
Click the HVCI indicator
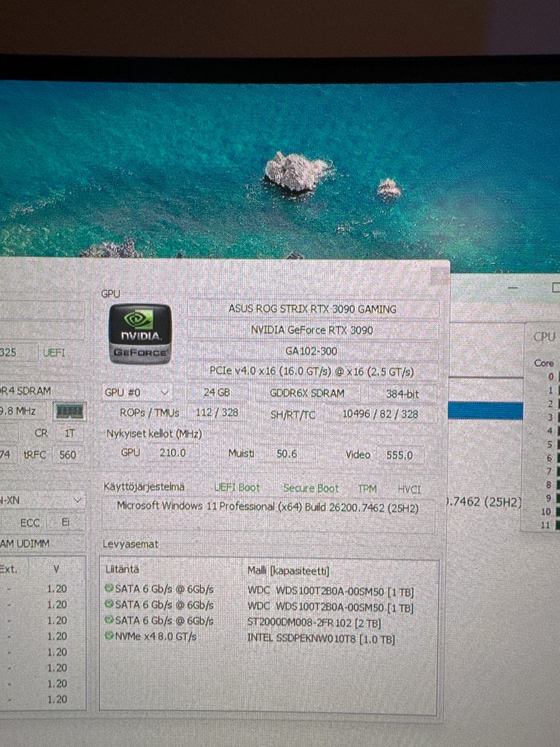[x=409, y=490]
